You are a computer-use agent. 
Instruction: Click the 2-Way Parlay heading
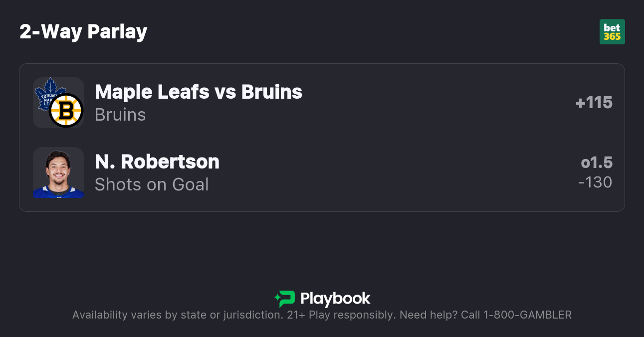tap(83, 32)
